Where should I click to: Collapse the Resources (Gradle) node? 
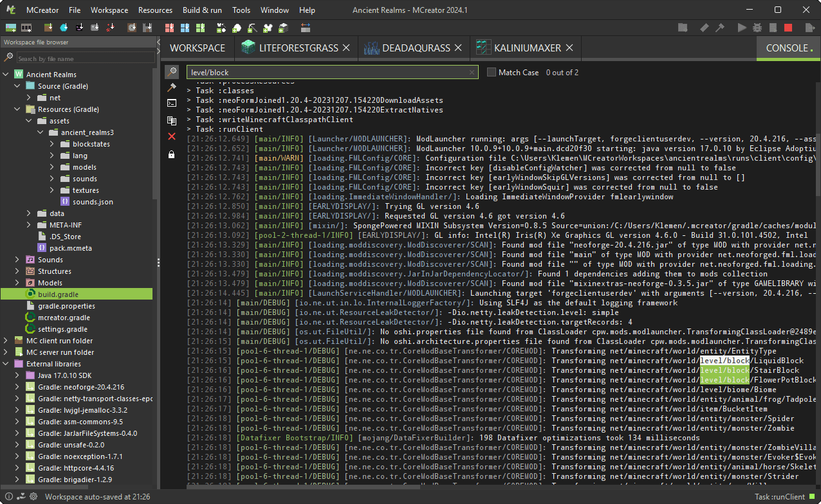(17, 109)
